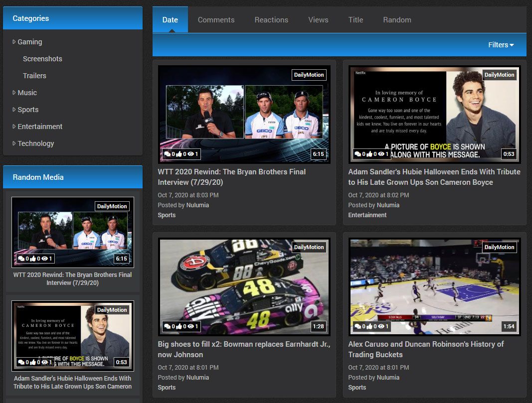Viewport: 532px width, 403px height.
Task: Expand the Gaming category
Action: coord(13,42)
